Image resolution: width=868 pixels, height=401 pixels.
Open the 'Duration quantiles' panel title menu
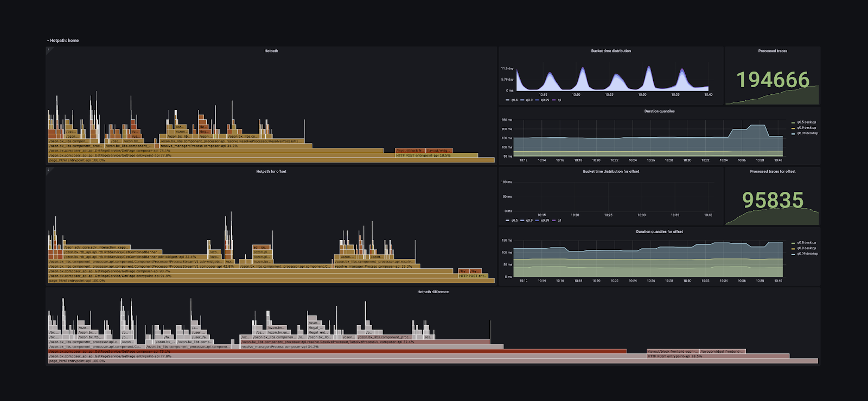click(x=659, y=111)
